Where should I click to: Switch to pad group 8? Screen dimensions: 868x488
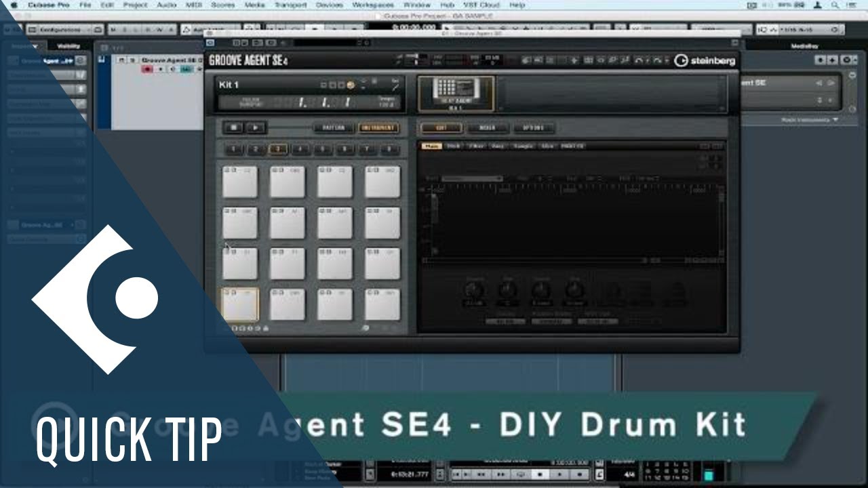(x=389, y=149)
